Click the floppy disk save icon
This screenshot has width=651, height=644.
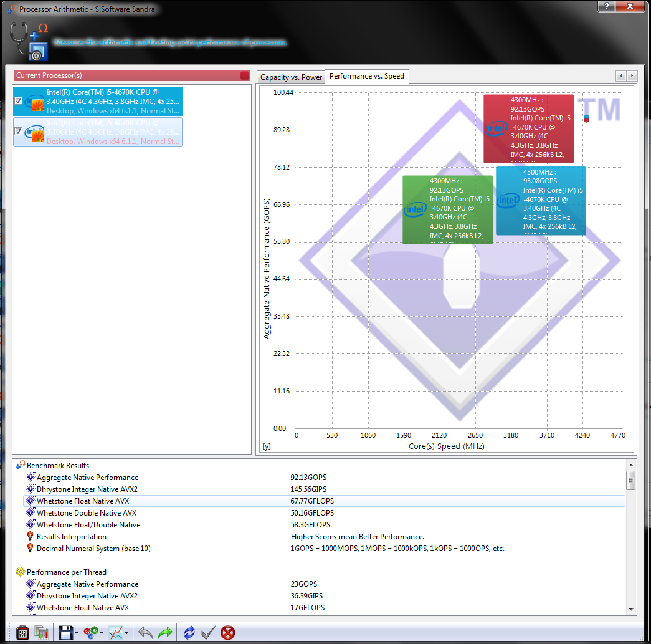tap(65, 633)
